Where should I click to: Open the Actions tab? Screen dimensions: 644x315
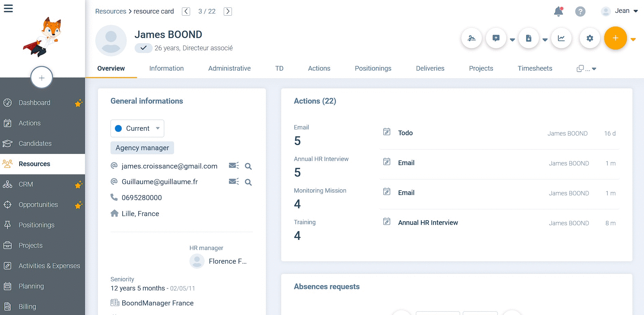[319, 68]
